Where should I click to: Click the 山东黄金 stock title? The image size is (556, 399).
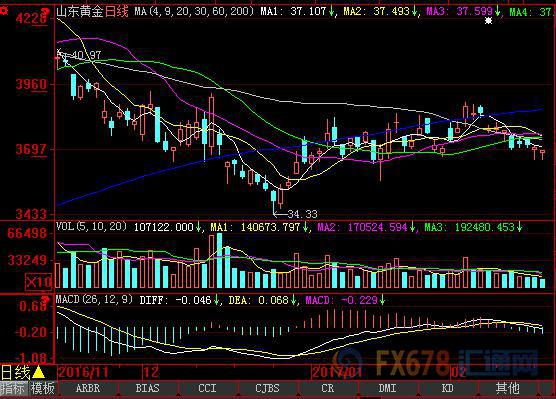tap(80, 12)
